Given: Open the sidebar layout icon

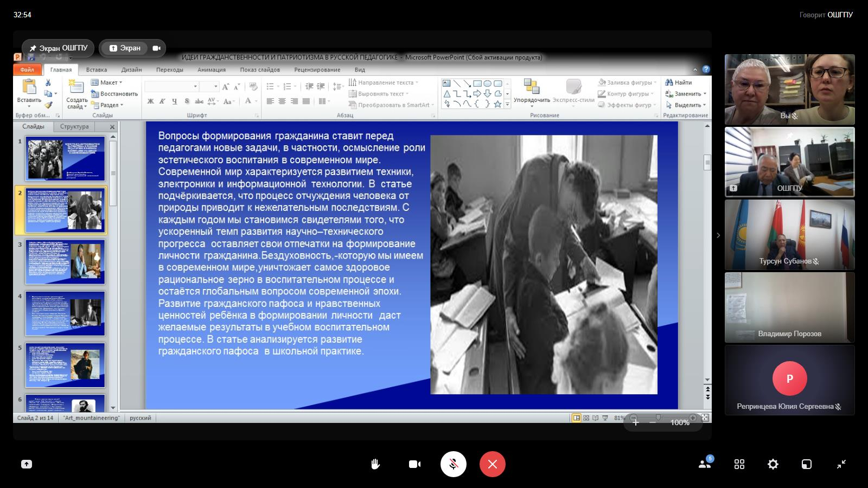Looking at the screenshot, I should tap(807, 464).
